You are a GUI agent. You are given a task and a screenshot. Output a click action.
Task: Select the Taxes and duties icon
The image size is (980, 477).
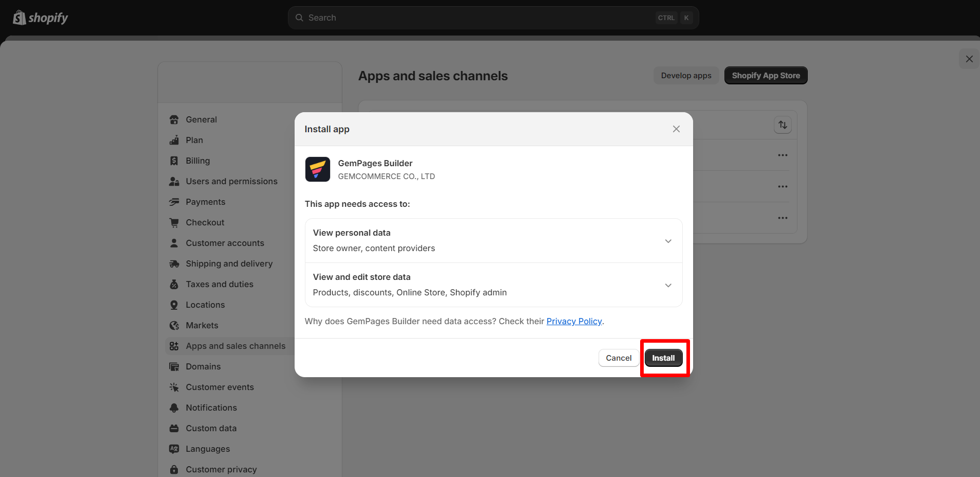click(x=174, y=284)
